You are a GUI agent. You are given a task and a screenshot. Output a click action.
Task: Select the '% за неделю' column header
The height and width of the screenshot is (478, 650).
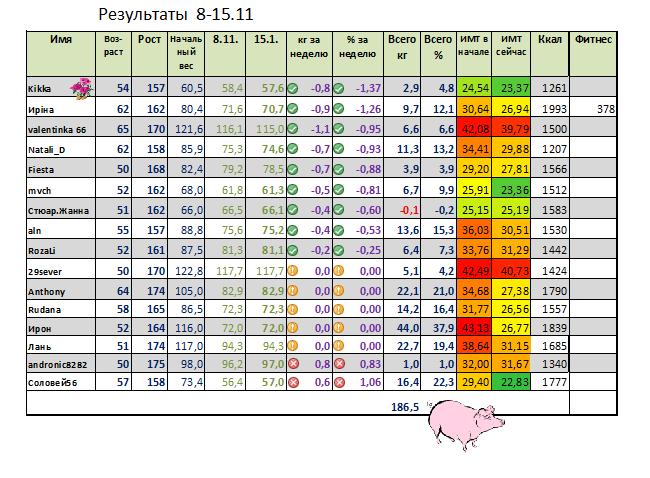[x=358, y=54]
